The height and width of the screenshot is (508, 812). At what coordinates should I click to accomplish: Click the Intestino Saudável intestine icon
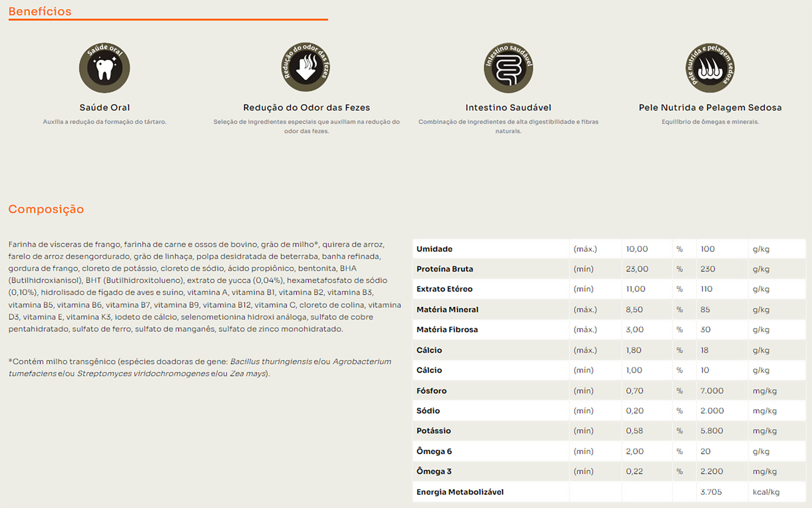pos(508,68)
